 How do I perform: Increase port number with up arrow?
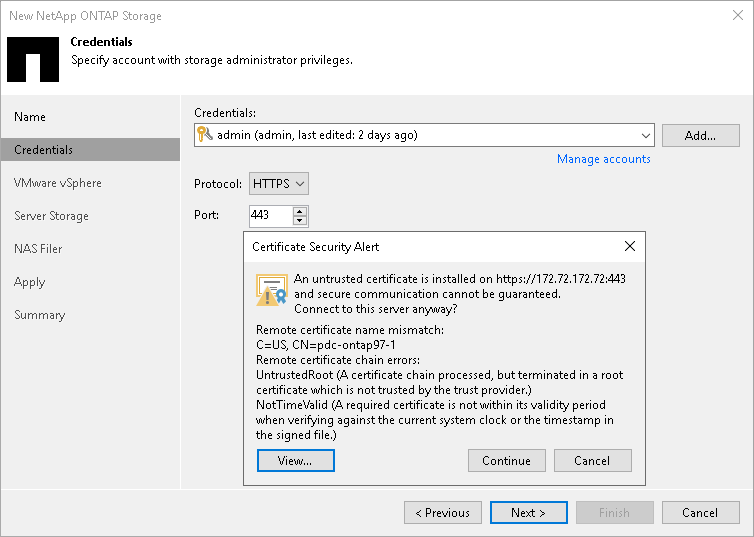pyautogui.click(x=300, y=211)
